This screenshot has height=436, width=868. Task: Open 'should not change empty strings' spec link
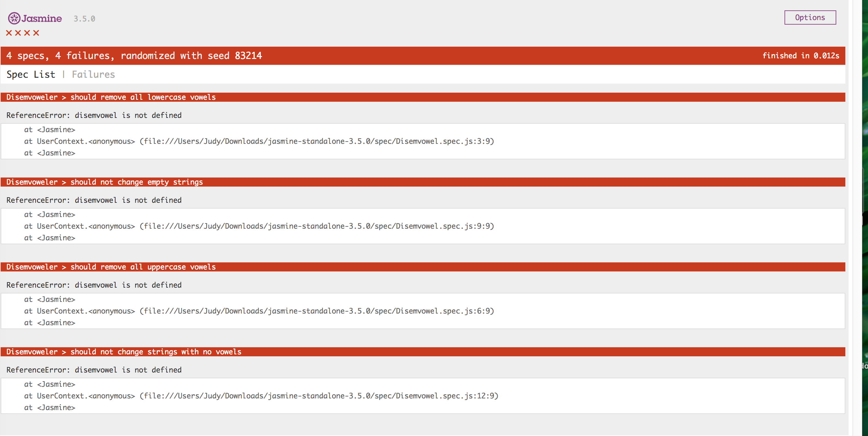tap(137, 182)
